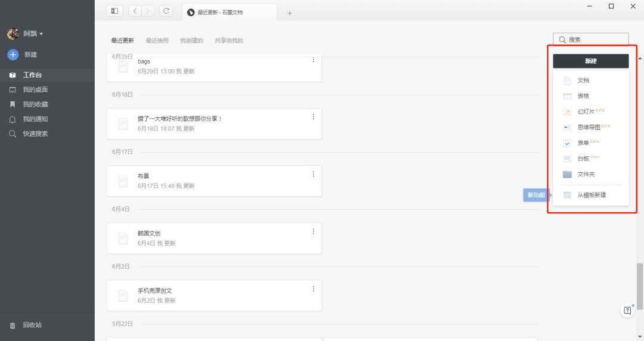
Task: Click the blue 新功能 tag
Action: point(536,195)
